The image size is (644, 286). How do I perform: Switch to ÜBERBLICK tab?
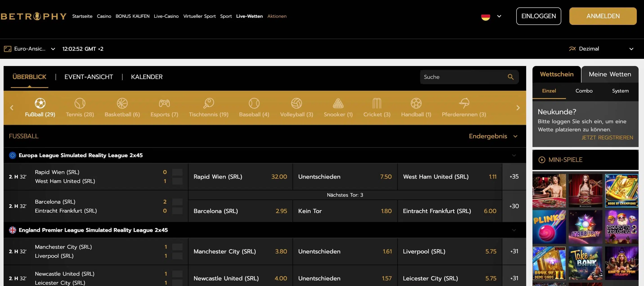[29, 77]
